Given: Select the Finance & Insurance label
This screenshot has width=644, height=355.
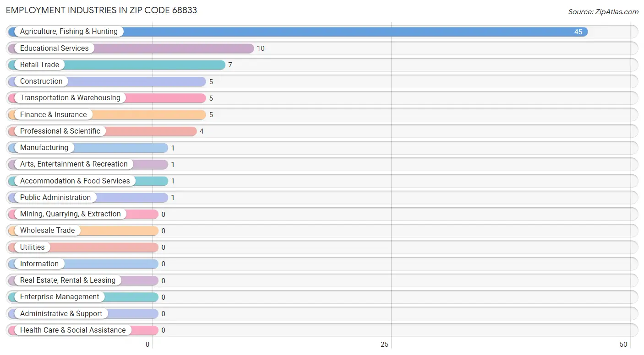Looking at the screenshot, I should tap(53, 114).
